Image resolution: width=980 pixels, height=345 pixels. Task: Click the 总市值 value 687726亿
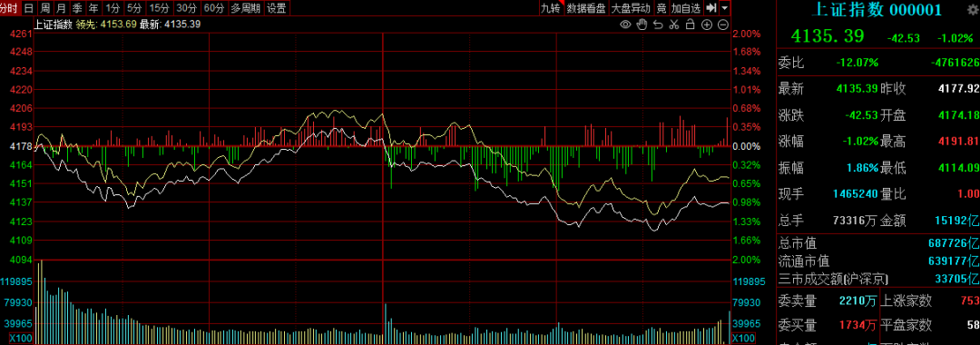(x=953, y=243)
